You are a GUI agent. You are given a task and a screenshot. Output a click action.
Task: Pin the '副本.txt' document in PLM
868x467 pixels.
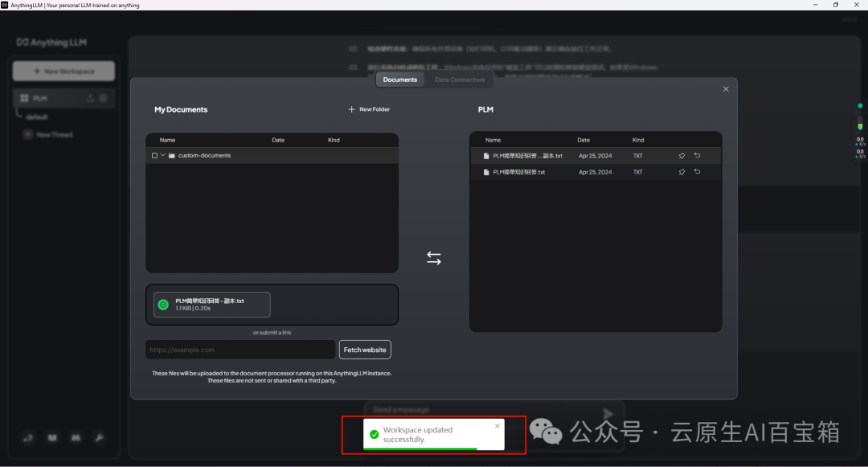click(x=682, y=156)
